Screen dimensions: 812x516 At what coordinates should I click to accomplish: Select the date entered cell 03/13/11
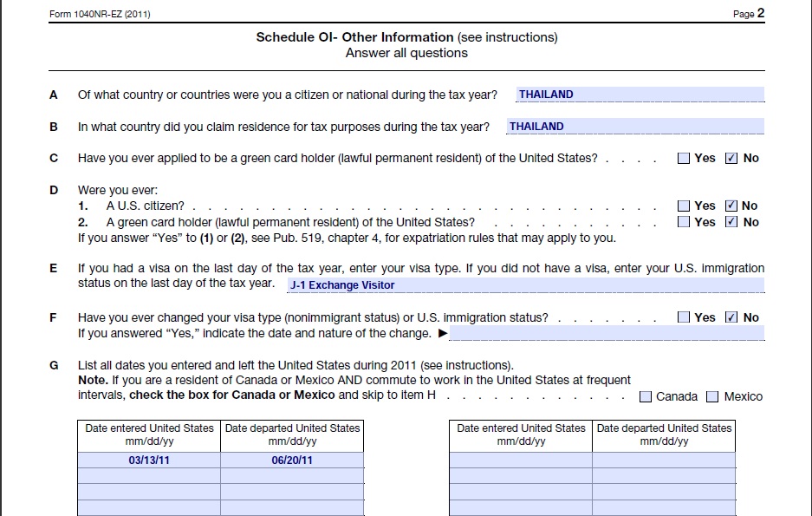click(149, 460)
